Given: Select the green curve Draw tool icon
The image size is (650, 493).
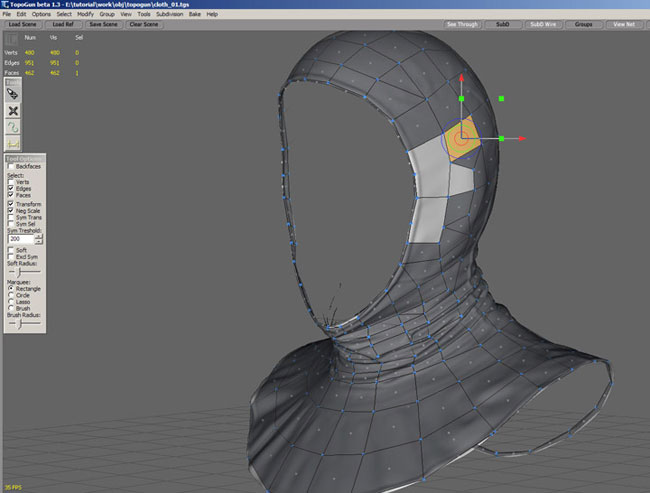Looking at the screenshot, I should click(13, 127).
